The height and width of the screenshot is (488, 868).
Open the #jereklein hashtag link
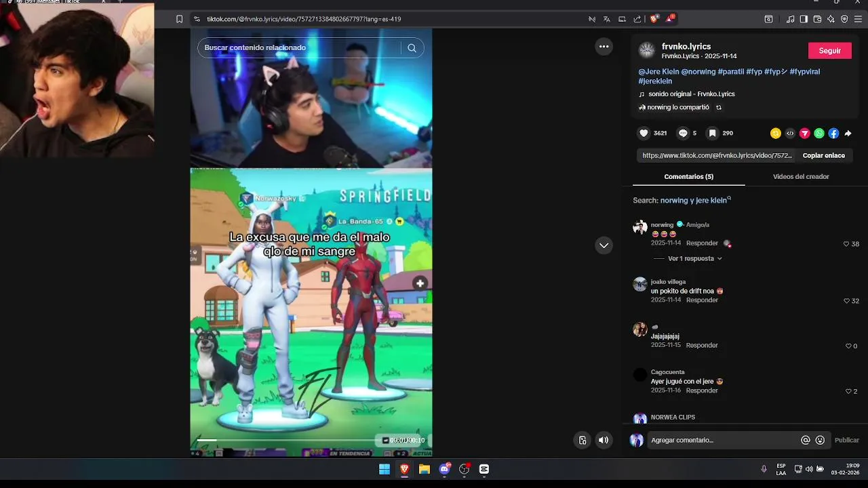pos(655,81)
